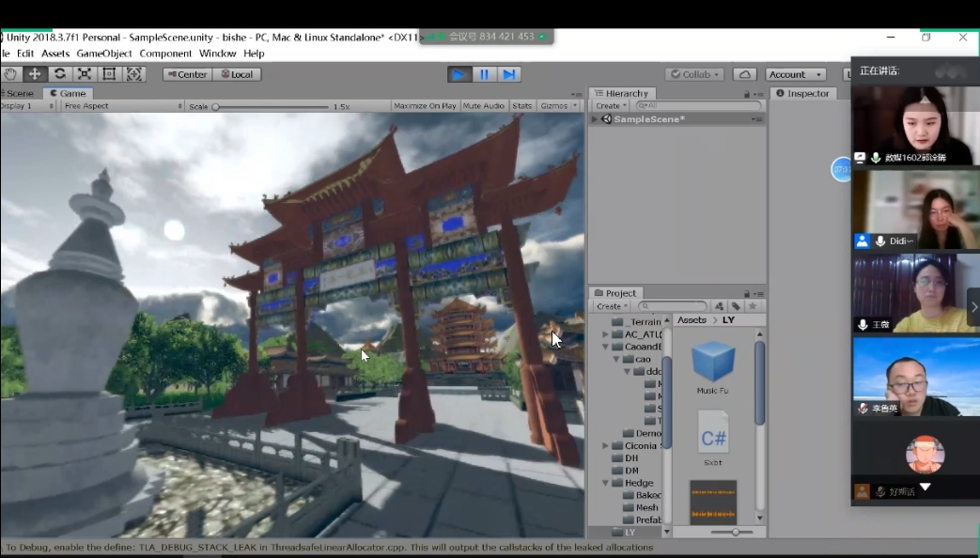Viewport: 980px width, 558px height.
Task: Expand the SampleScene in Hierarchy
Action: (x=595, y=119)
